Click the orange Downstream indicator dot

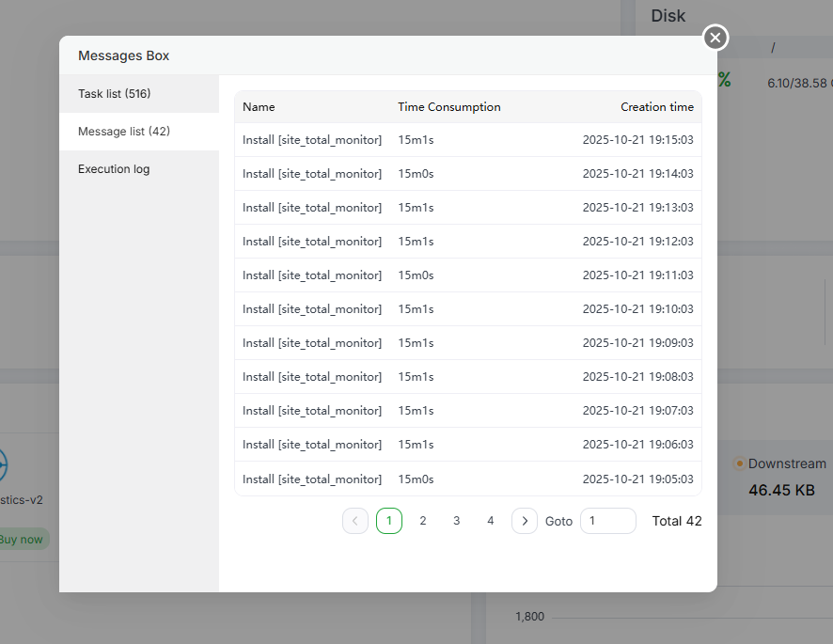[739, 463]
